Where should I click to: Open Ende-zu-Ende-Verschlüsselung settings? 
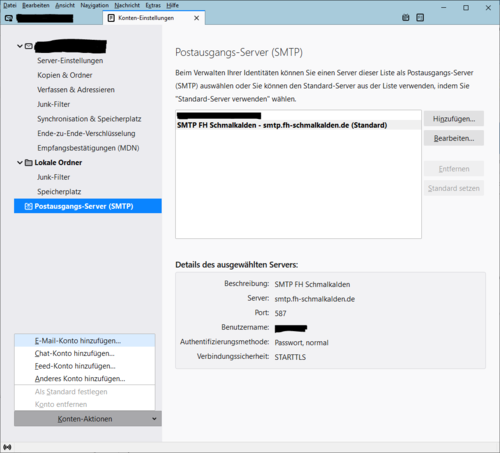click(x=86, y=134)
